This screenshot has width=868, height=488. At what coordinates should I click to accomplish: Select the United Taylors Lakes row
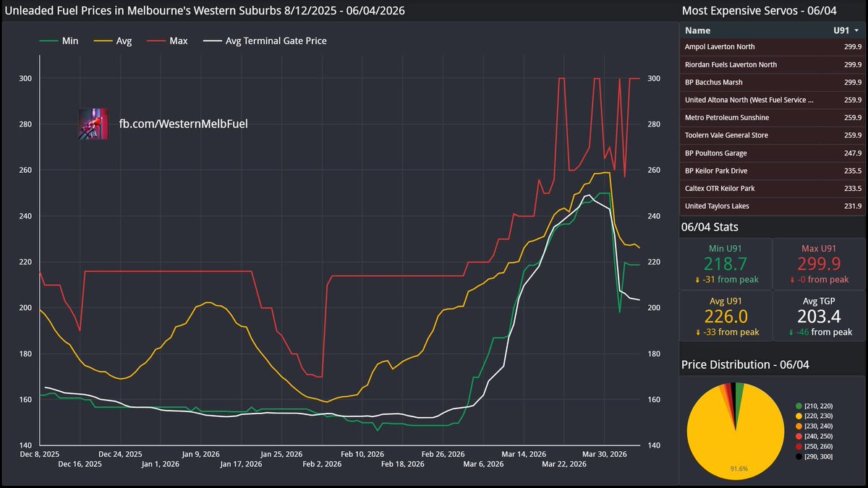[773, 206]
